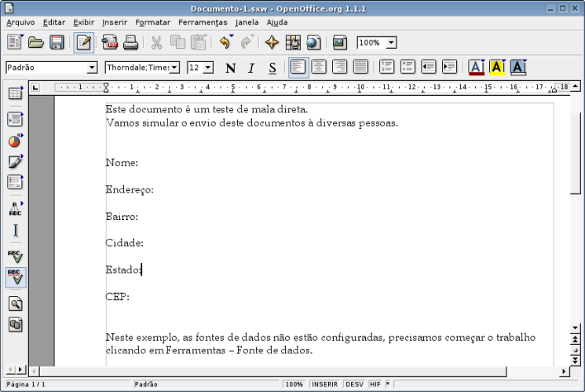The width and height of the screenshot is (585, 392).
Task: Click the horizontal scrollbar right arrow
Action: (564, 371)
